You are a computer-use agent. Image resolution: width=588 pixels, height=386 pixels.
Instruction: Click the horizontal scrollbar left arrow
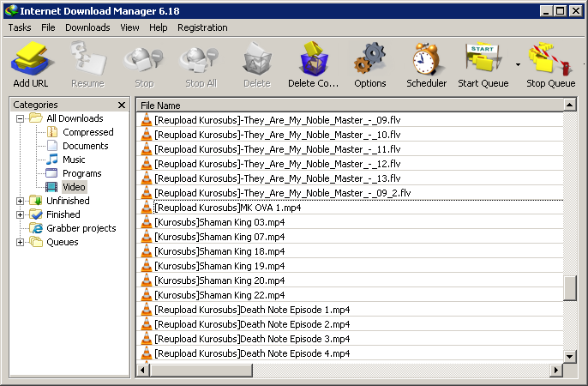(x=142, y=371)
